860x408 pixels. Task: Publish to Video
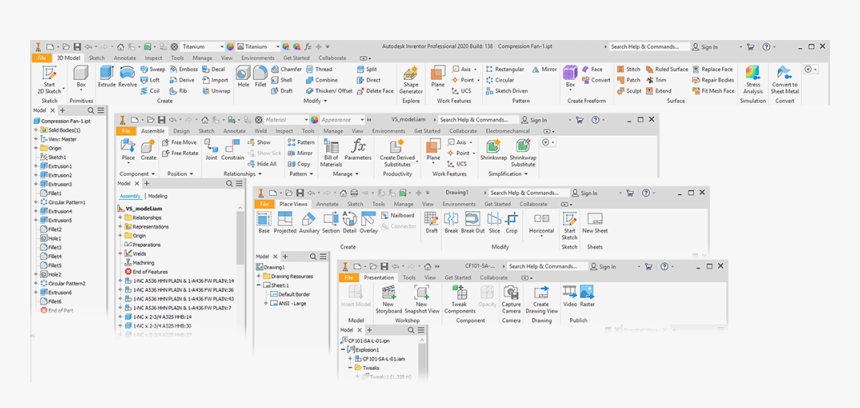pos(570,296)
